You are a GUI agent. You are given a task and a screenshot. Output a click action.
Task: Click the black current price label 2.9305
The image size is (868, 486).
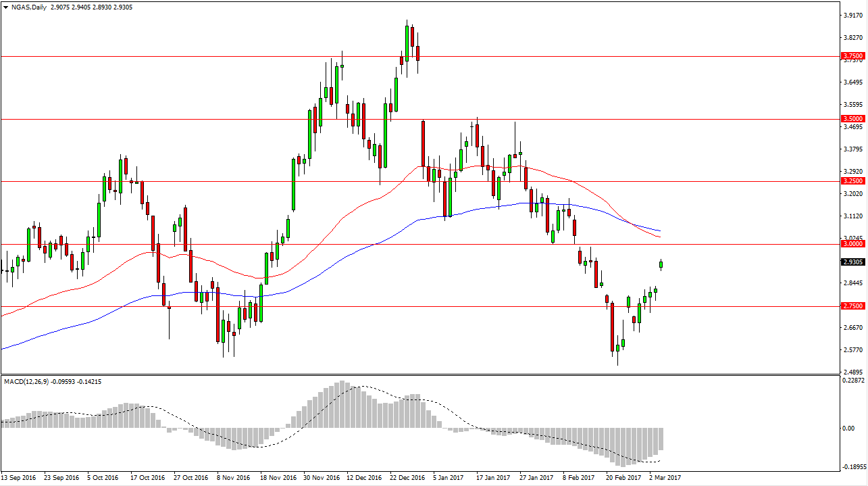coord(852,262)
